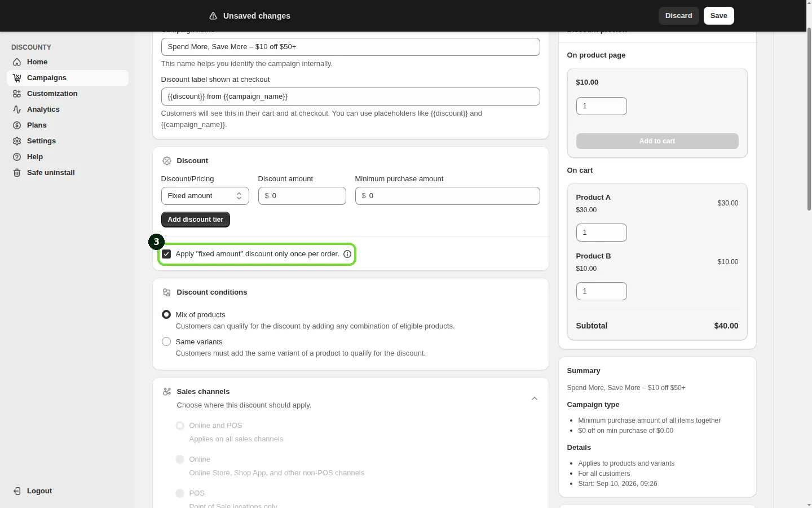812x508 pixels.
Task: Focus the campaign name text field
Action: coord(351,47)
